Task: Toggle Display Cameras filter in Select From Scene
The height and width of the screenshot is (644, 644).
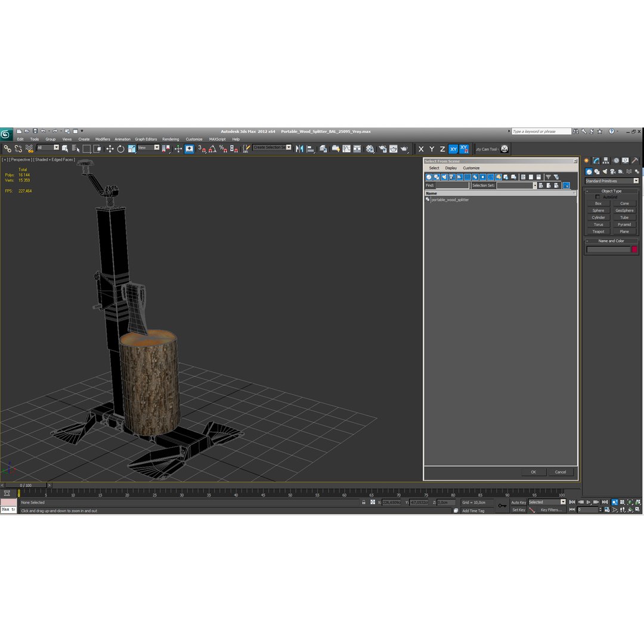Action: click(452, 177)
